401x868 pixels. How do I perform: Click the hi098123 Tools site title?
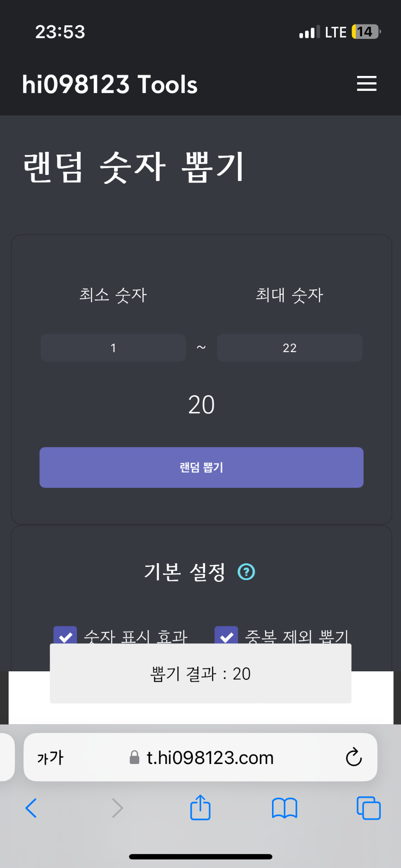pyautogui.click(x=110, y=85)
